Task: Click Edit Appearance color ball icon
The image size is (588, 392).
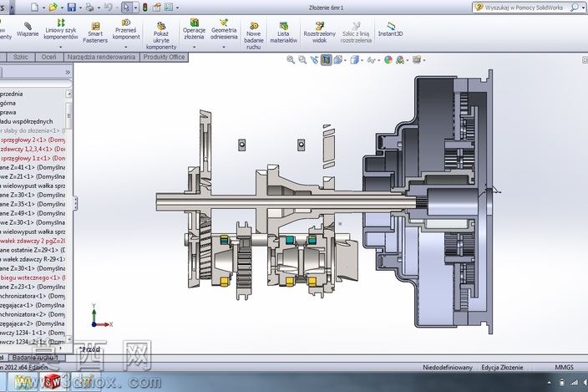Action: [388, 59]
